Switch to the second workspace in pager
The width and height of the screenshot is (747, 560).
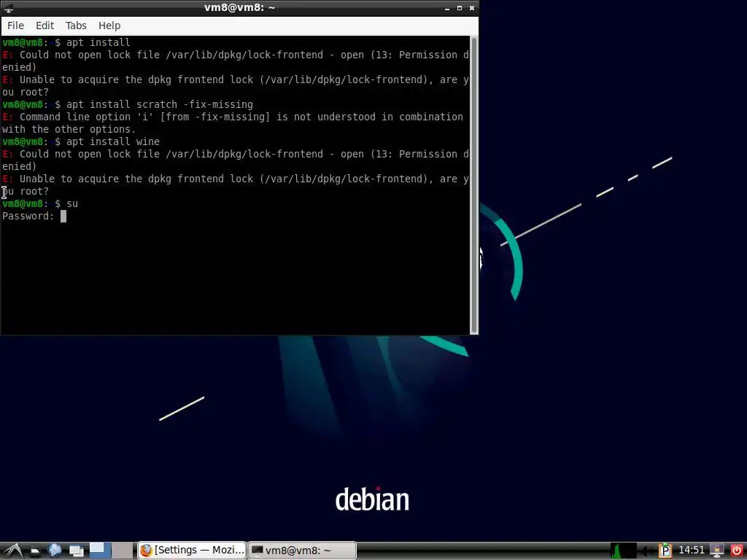[123, 551]
